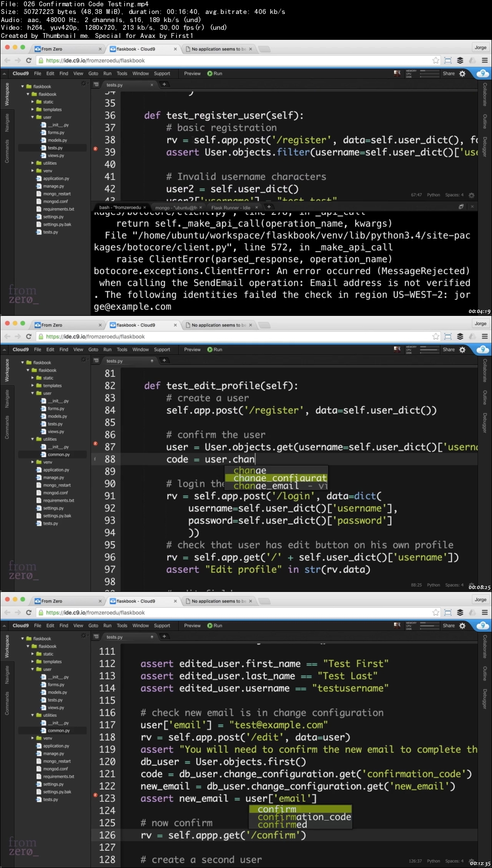Pick confirmation_code from the autocomplete list
Screen dimensions: 492x868
click(304, 817)
